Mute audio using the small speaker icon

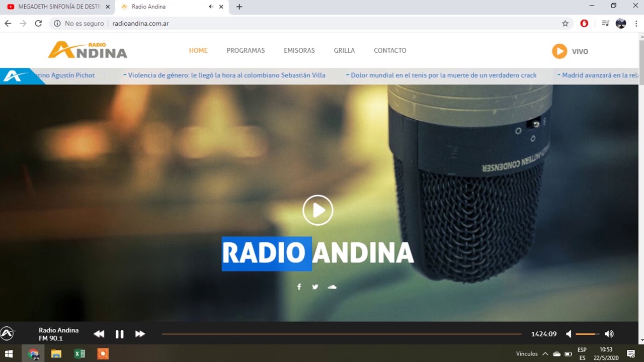pyautogui.click(x=569, y=334)
